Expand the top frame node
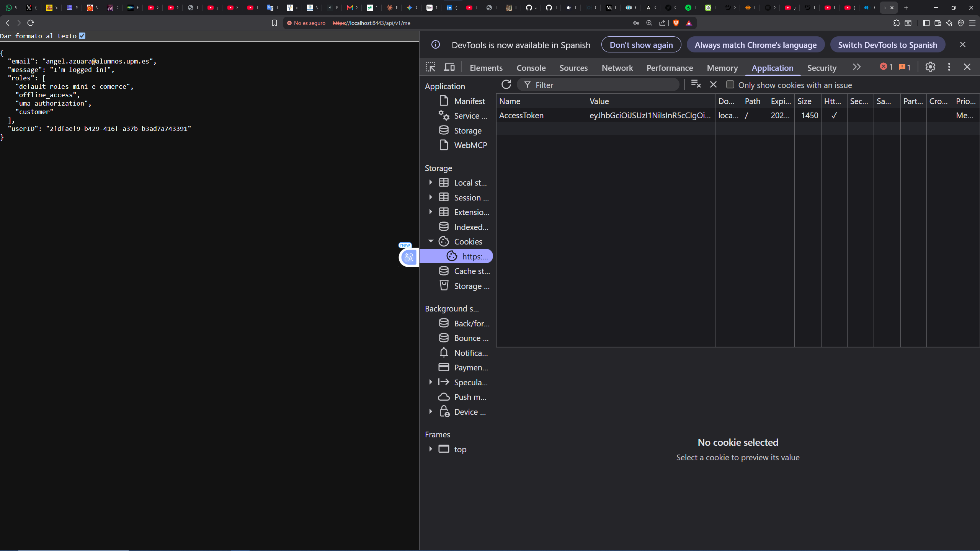Image resolution: width=980 pixels, height=551 pixels. [431, 449]
